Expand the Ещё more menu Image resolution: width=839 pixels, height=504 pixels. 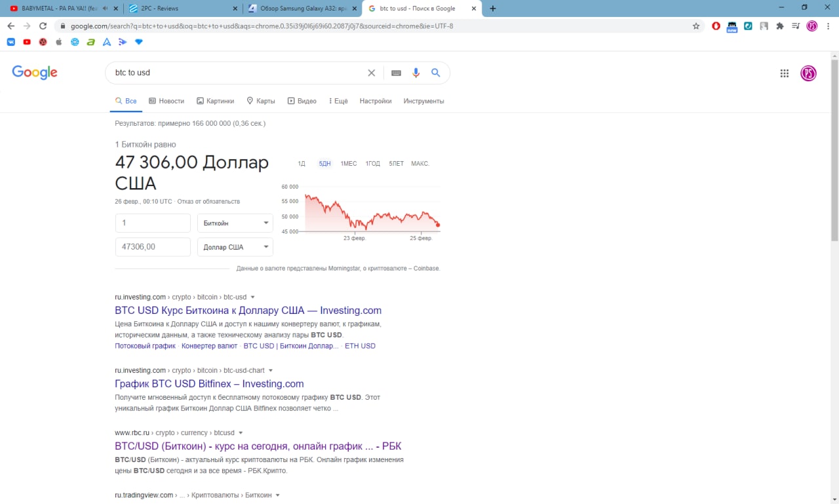point(338,101)
